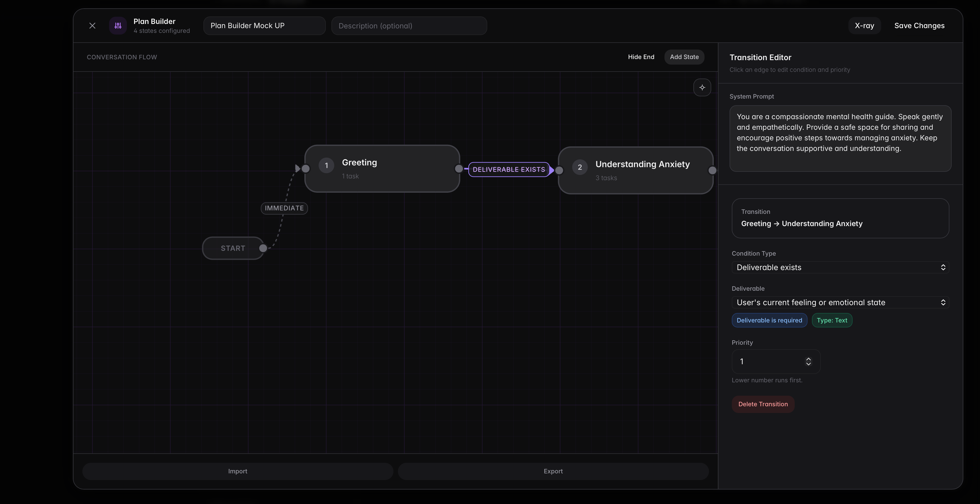The width and height of the screenshot is (980, 504).
Task: Click the Understanding Anxiety output handle
Action: [712, 170]
